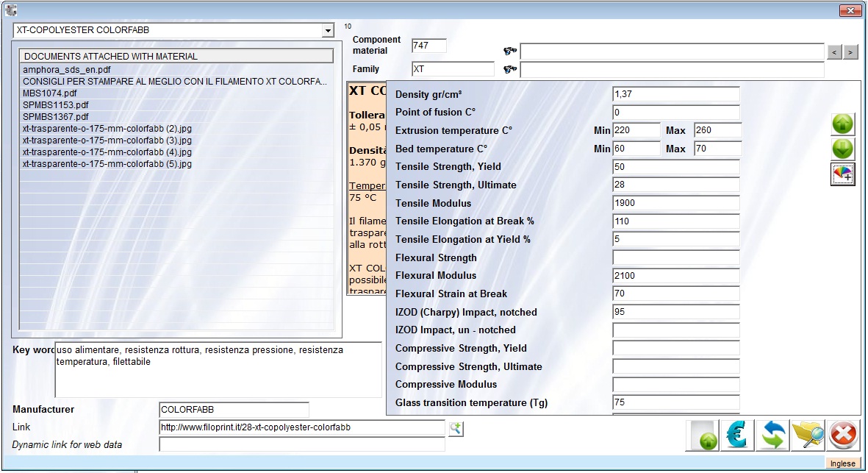Click the green up arrow button
Screen dimensions: 868x473
(842, 124)
